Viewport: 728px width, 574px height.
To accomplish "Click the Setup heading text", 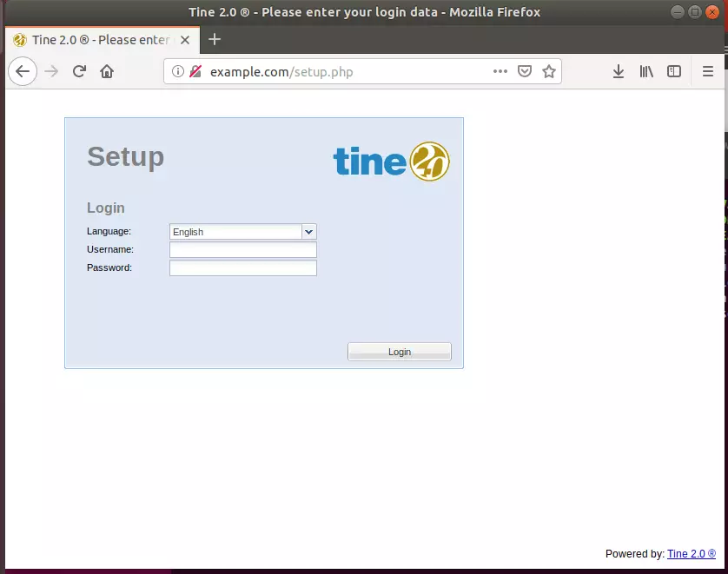I will pos(125,157).
